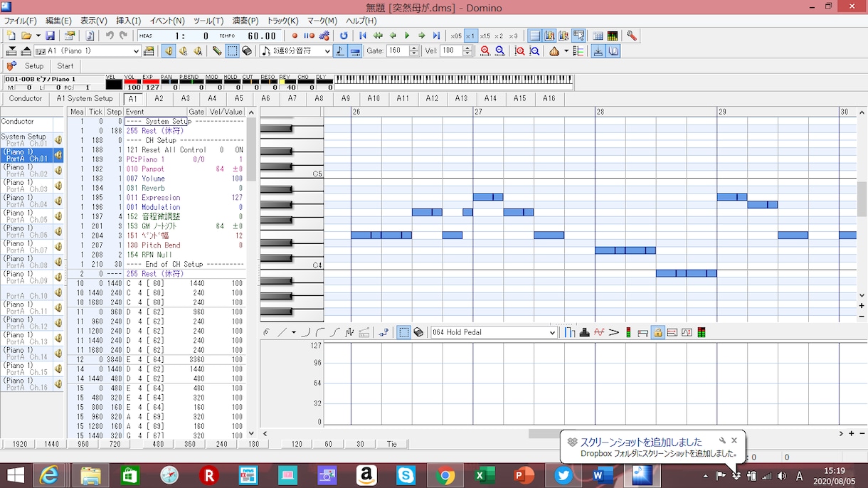Switch to the A2 track tab
The height and width of the screenshot is (488, 868).
pyautogui.click(x=159, y=99)
